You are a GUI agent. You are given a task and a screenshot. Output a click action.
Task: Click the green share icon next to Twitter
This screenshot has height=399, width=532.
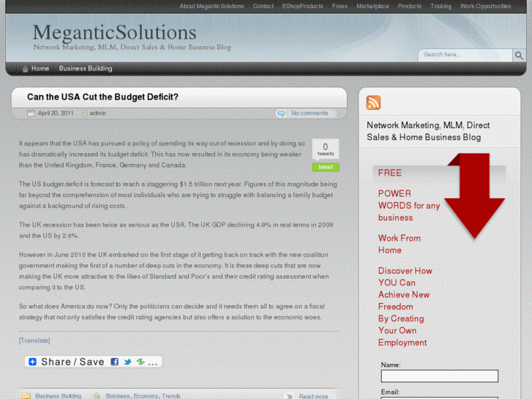(141, 362)
